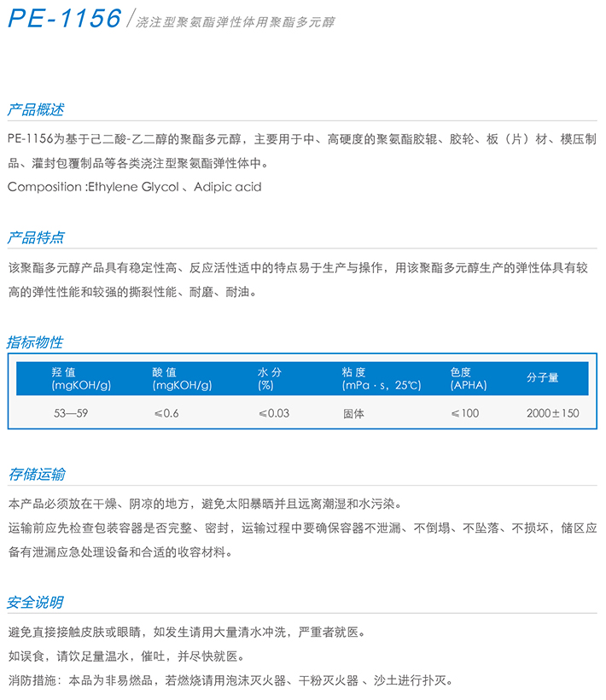Select the subtitle 浇注型聚氨酯弹性体用聚酯多元醇

click(x=236, y=21)
